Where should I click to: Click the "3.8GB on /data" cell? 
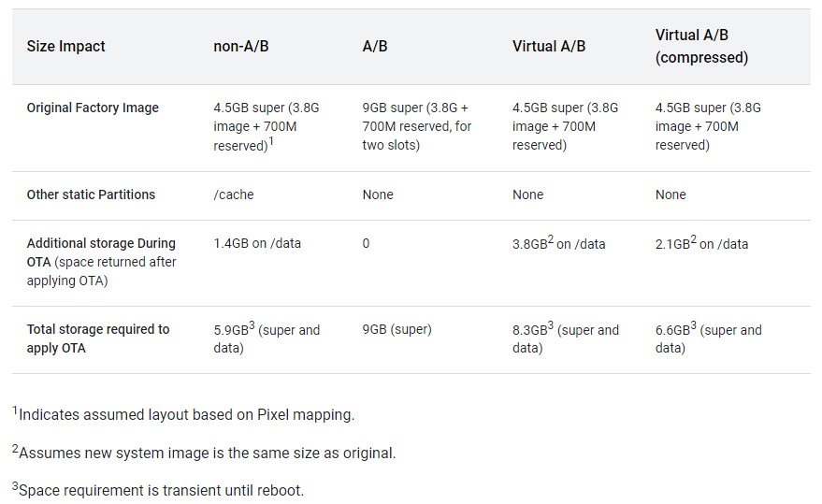(558, 244)
